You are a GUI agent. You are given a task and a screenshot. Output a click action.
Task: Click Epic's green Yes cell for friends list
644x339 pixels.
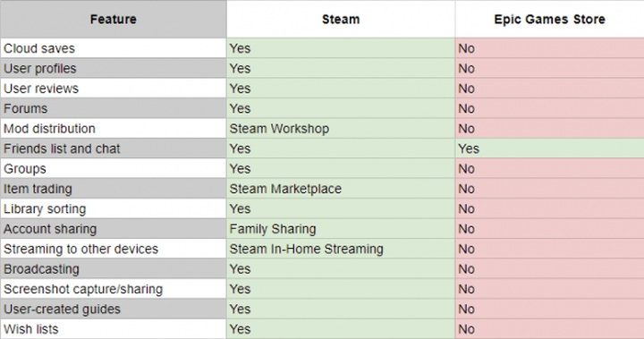point(549,148)
